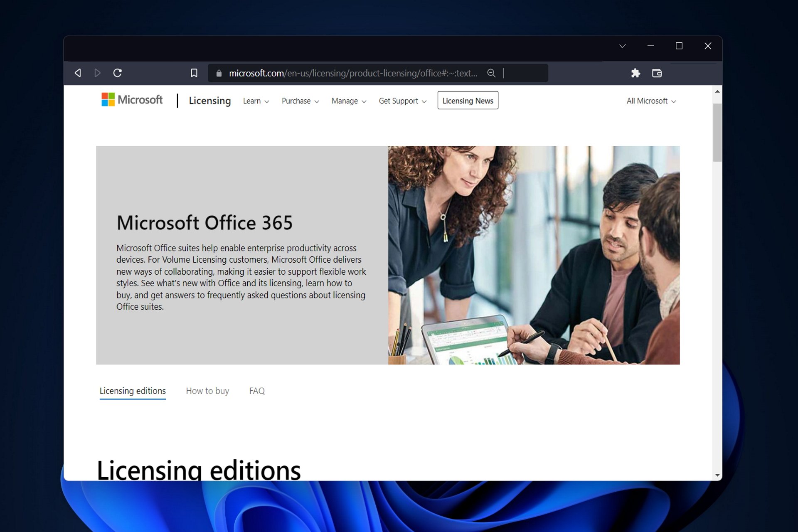Expand the Get Support dropdown menu
The width and height of the screenshot is (798, 532).
(403, 101)
